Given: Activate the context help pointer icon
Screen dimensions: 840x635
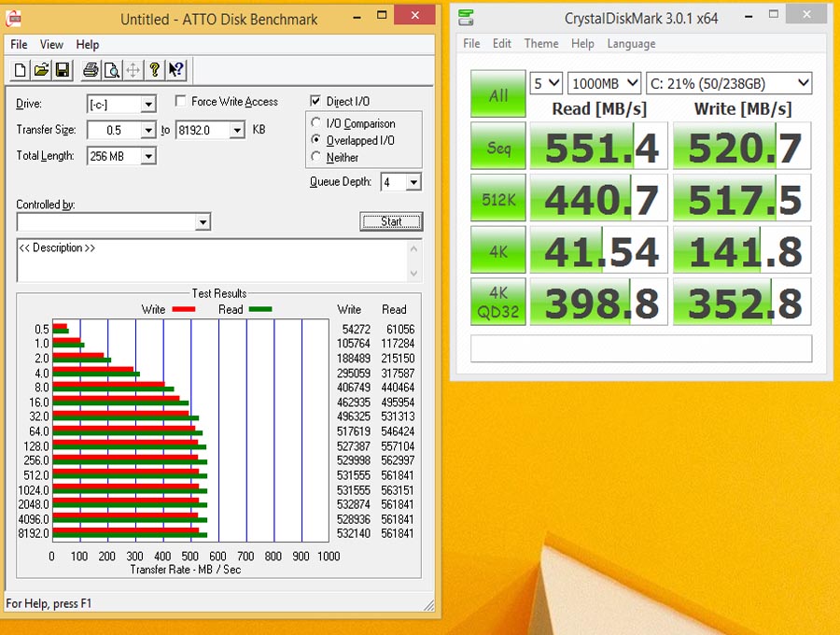Looking at the screenshot, I should [x=175, y=70].
